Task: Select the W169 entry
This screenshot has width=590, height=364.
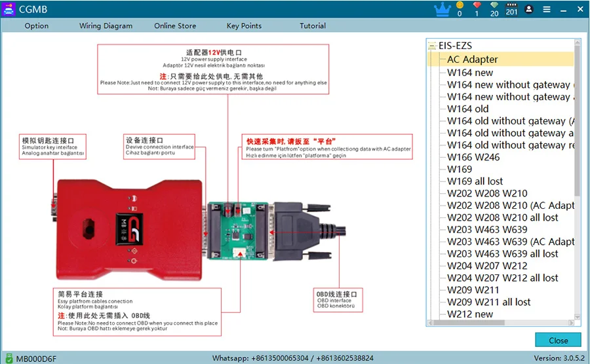Action: (x=460, y=169)
